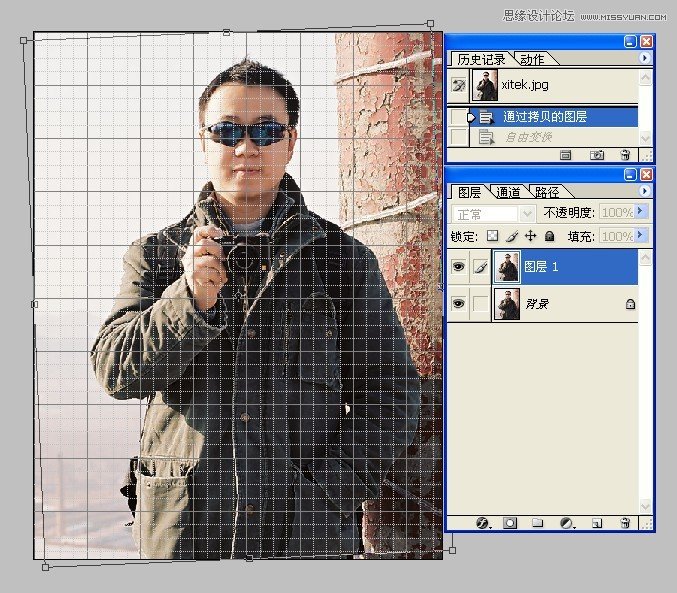Toggle visibility eye of 背景 layer

tap(458, 304)
